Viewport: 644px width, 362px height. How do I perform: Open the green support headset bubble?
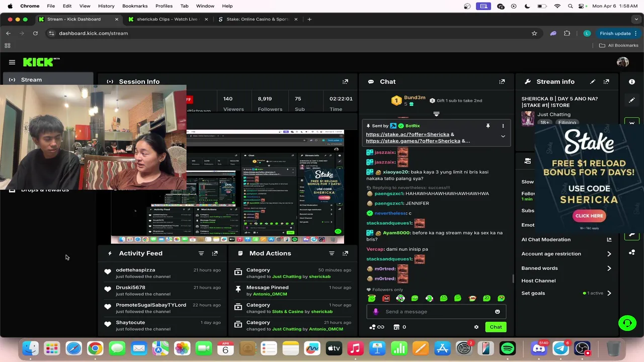click(x=627, y=323)
